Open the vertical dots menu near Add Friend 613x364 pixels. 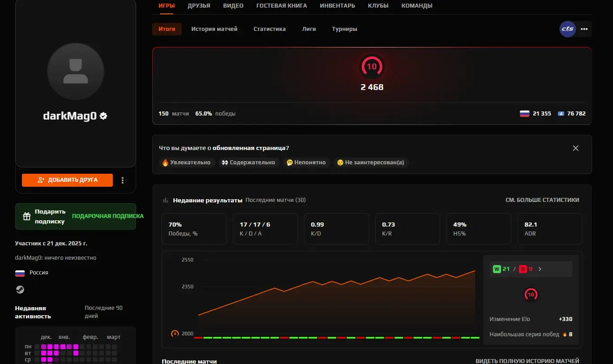point(123,180)
